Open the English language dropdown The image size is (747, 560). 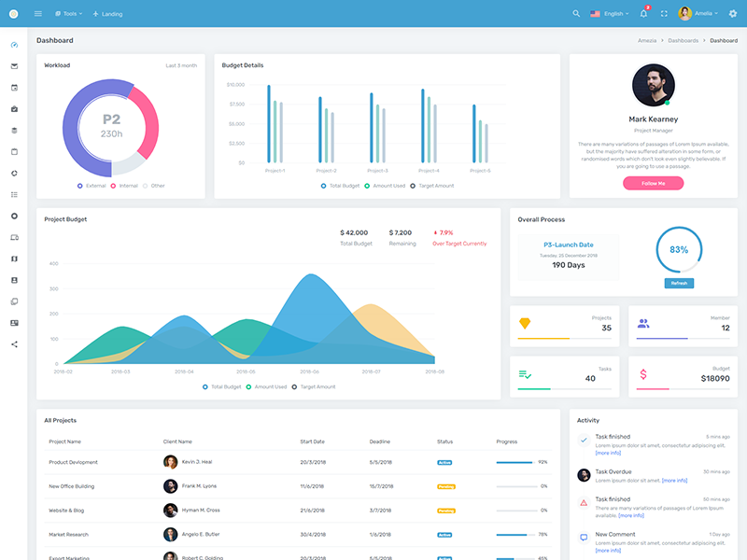coord(610,14)
